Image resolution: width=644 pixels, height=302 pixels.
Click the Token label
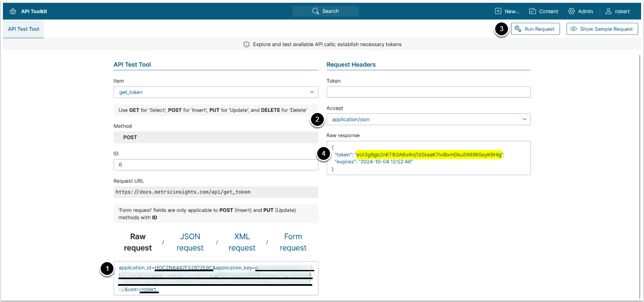click(x=334, y=81)
